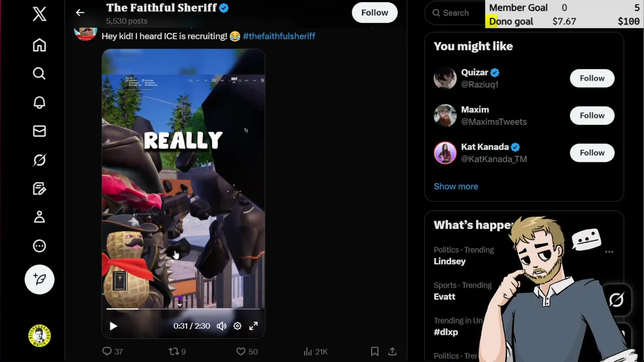The image size is (644, 362).
Task: Go back with the left arrow
Action: (80, 13)
